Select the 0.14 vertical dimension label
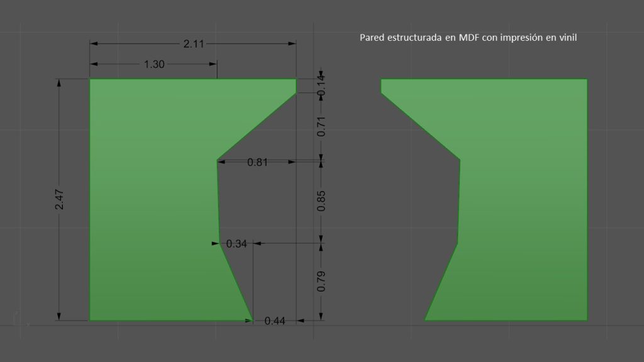644x362 pixels. click(321, 85)
